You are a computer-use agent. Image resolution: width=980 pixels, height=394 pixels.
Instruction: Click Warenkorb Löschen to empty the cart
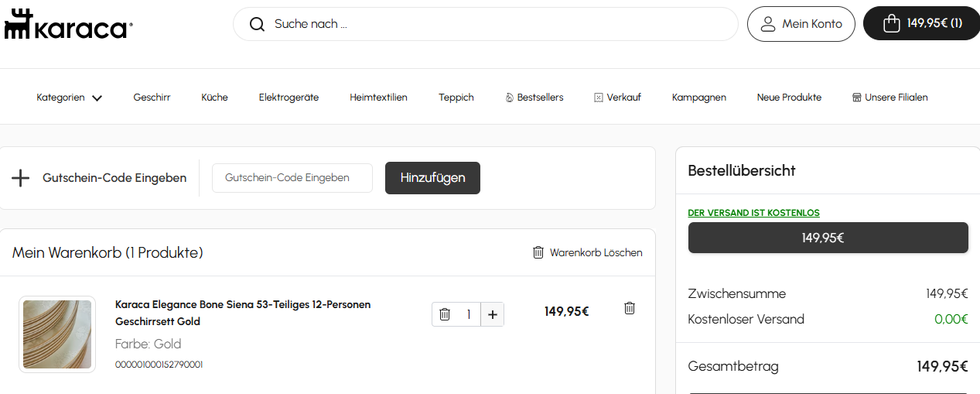click(x=587, y=252)
